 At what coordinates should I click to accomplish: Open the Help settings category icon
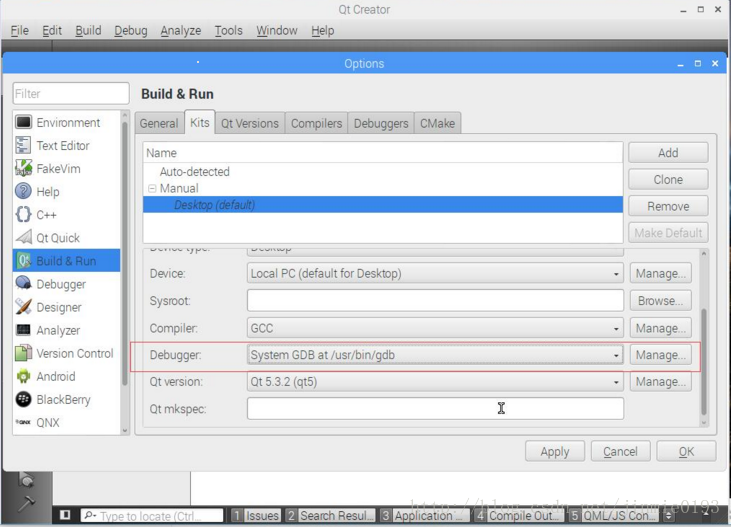pos(23,191)
